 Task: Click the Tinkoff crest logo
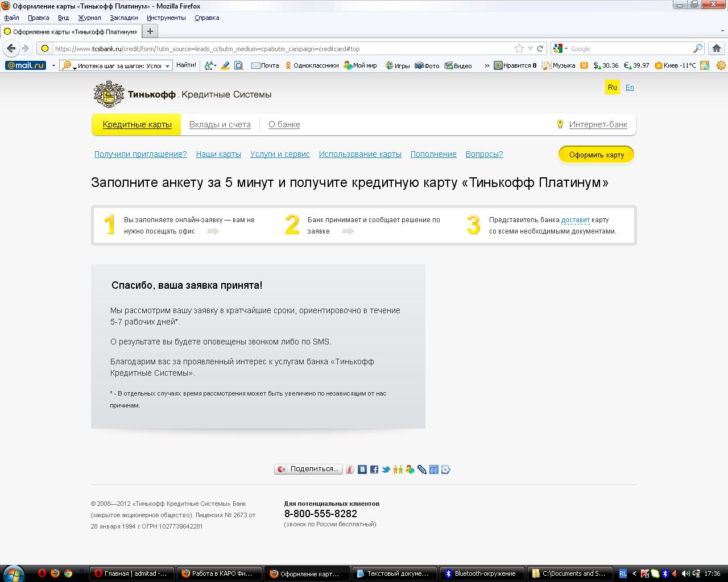109,94
